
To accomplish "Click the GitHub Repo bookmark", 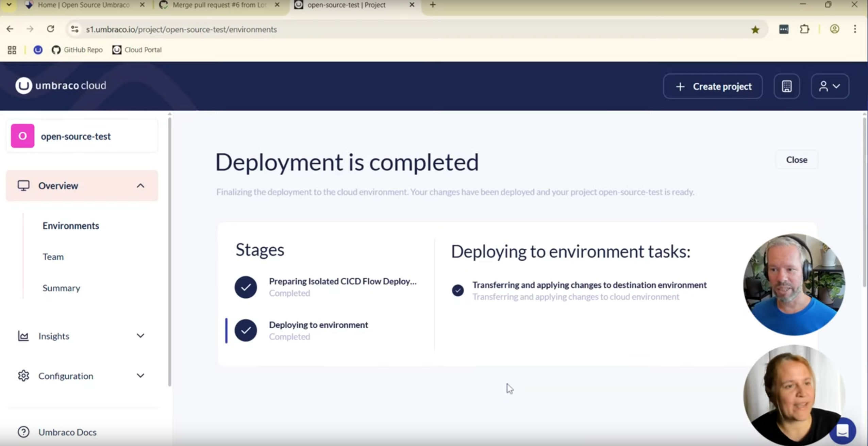I will [x=77, y=50].
